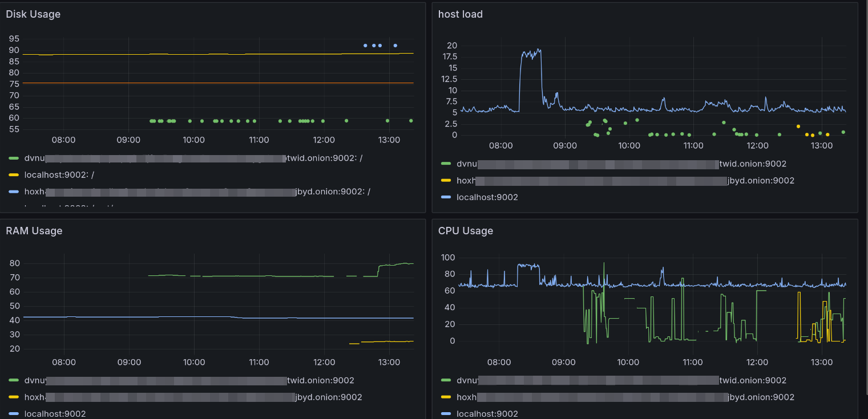The width and height of the screenshot is (868, 419).
Task: Select dvnu…twid.onion:9002 text in host load legend
Action: click(621, 164)
